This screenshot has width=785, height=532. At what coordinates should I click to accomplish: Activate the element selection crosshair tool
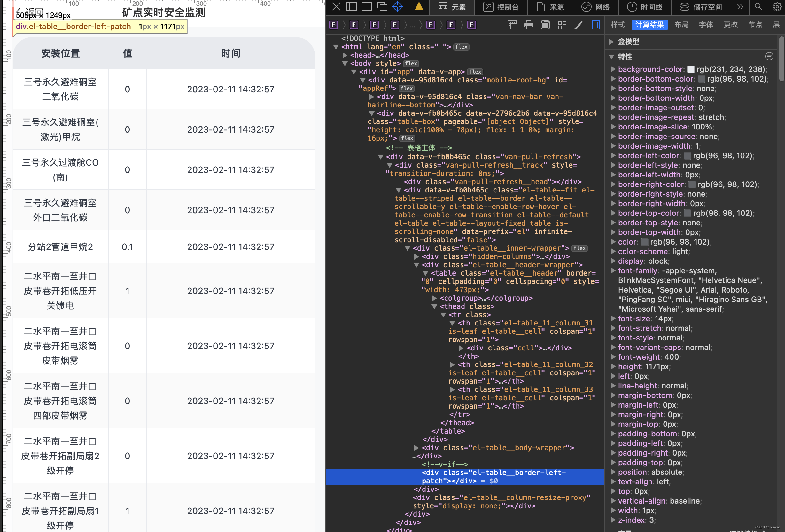click(398, 7)
